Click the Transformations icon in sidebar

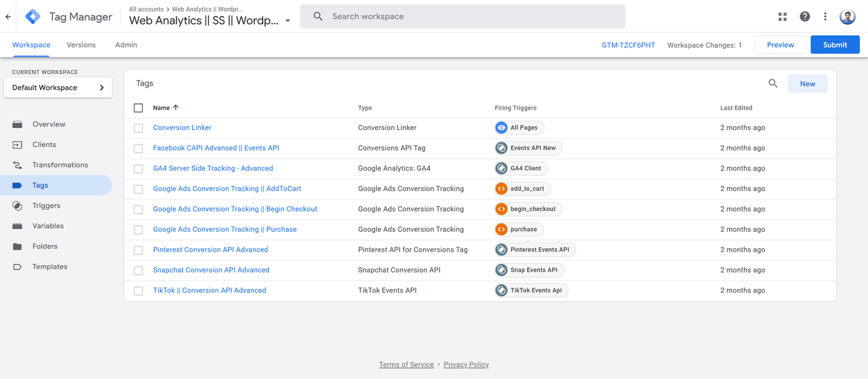click(x=18, y=165)
